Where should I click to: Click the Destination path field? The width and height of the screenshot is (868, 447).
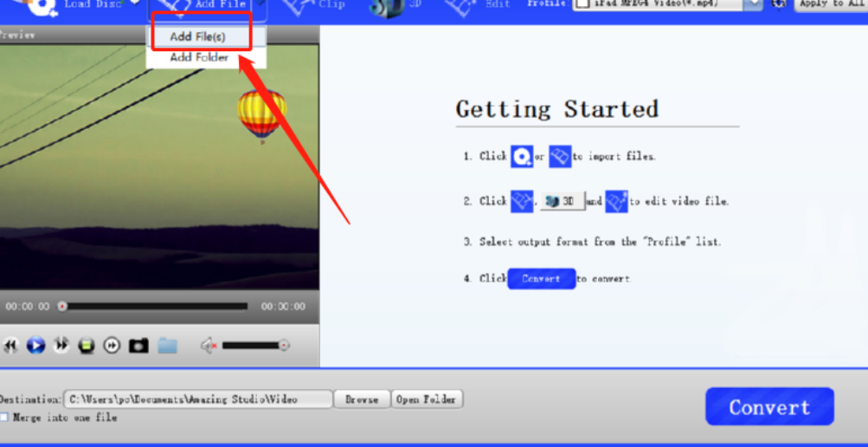pyautogui.click(x=198, y=398)
